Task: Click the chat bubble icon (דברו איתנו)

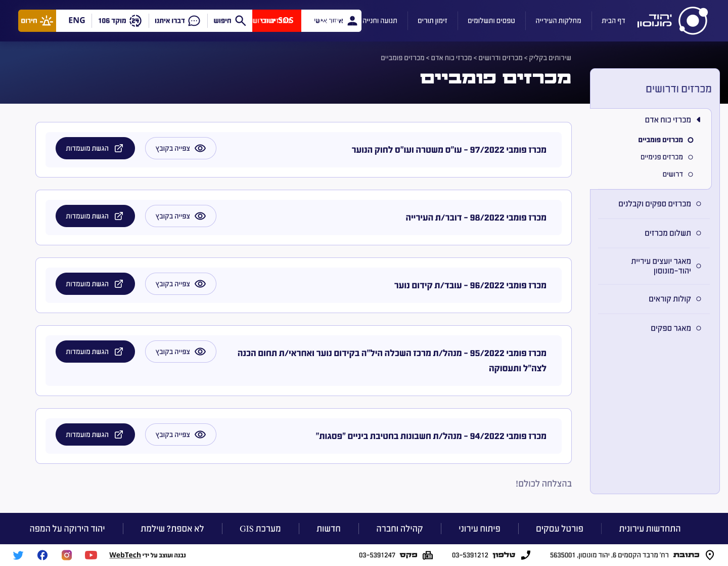Action: click(194, 21)
